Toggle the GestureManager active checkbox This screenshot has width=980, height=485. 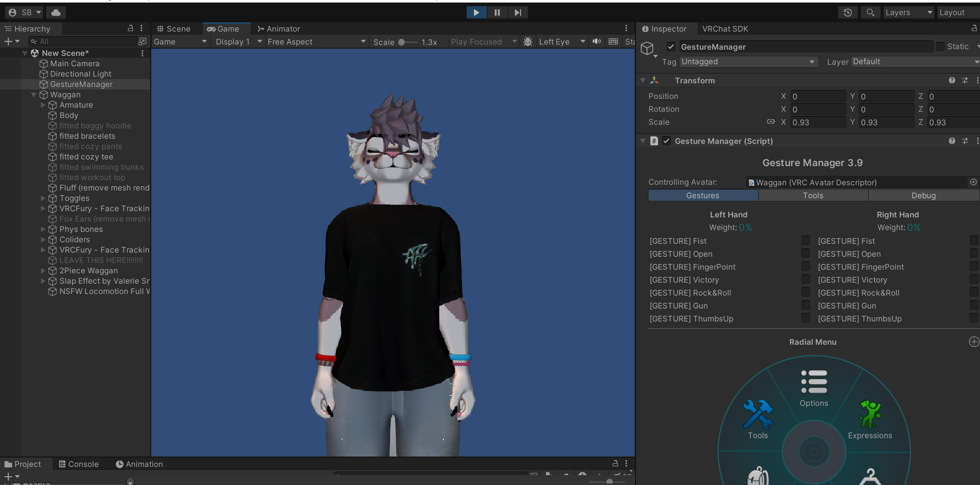[x=671, y=47]
